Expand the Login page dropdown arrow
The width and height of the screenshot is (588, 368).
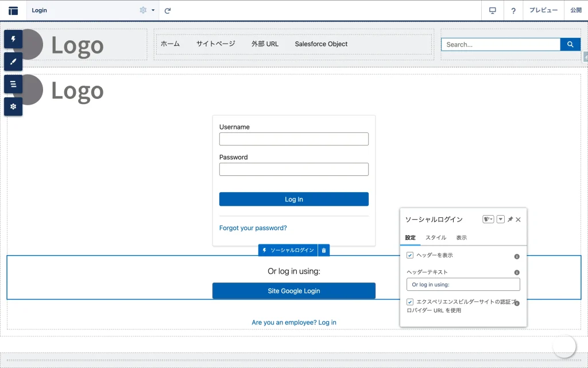coord(153,10)
